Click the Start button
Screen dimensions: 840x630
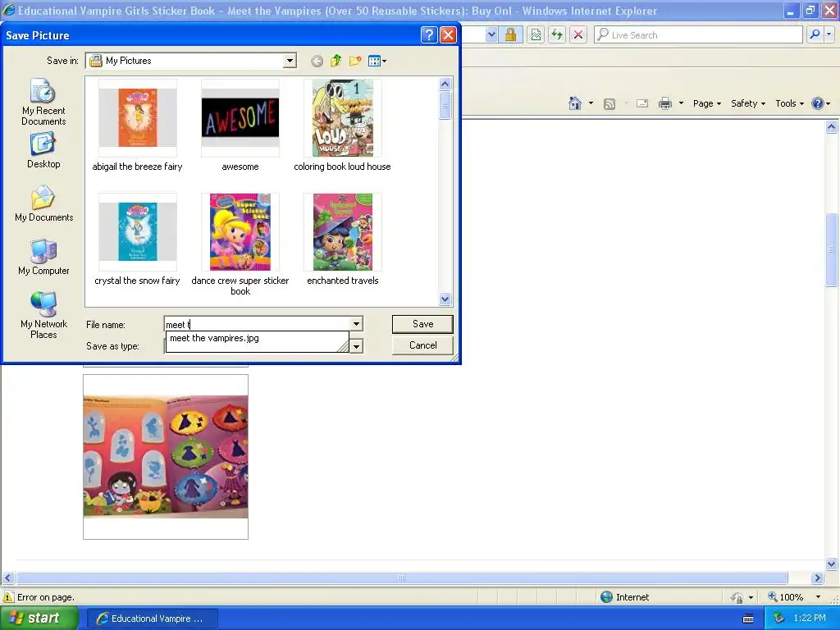pyautogui.click(x=39, y=619)
